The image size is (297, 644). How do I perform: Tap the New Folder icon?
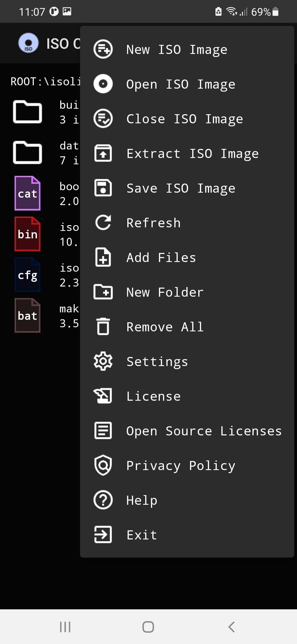tap(103, 292)
